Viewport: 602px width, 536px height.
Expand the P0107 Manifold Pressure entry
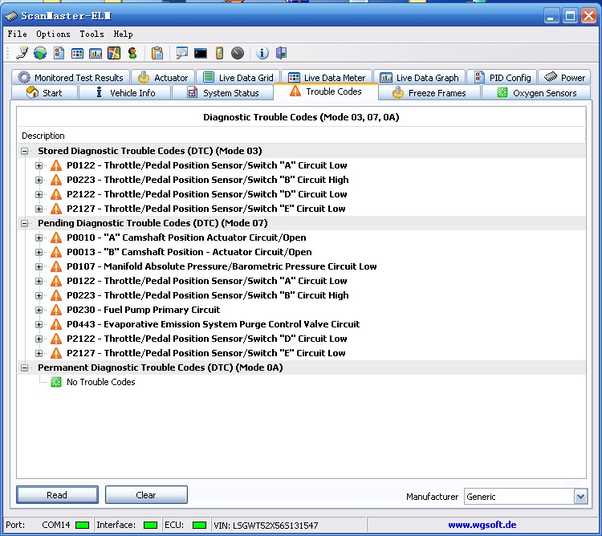(39, 267)
